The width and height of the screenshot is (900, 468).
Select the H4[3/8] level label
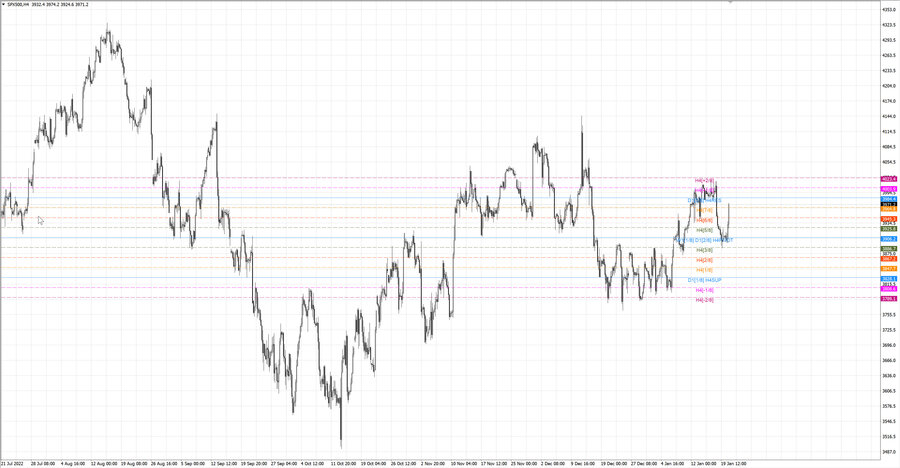click(705, 250)
